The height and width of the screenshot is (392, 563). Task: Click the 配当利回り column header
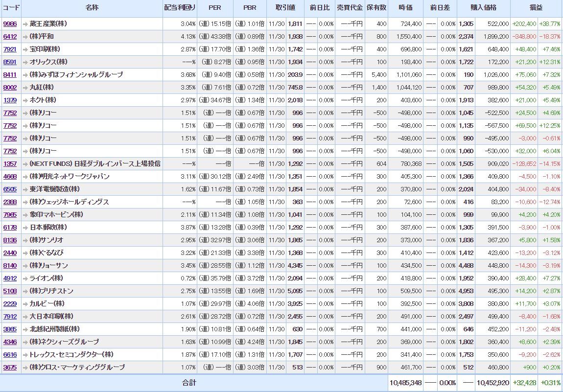tap(179, 8)
